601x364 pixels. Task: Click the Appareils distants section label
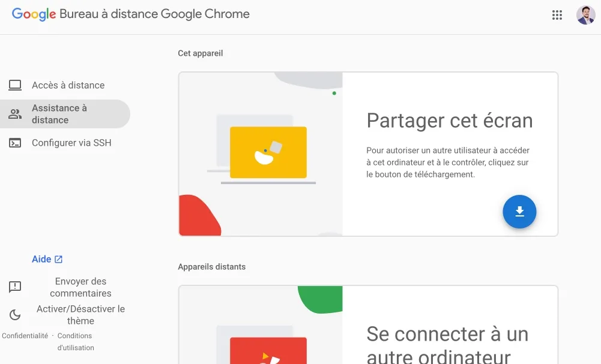tap(211, 267)
